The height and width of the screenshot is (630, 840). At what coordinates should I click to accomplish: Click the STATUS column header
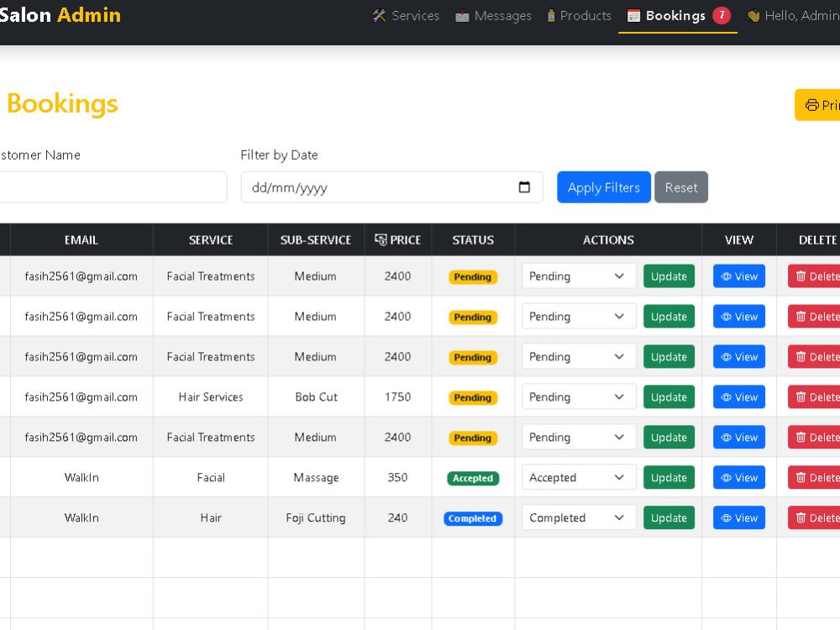click(x=473, y=240)
